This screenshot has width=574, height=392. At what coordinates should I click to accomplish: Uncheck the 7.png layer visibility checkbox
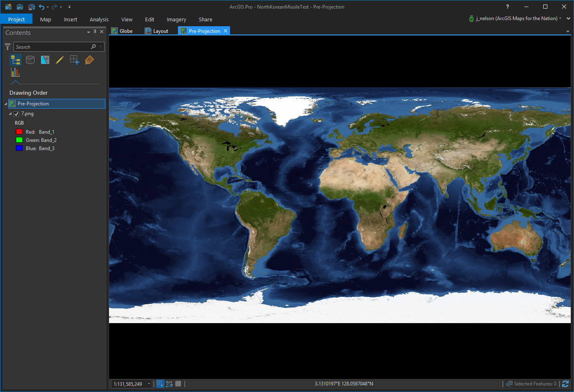click(16, 114)
